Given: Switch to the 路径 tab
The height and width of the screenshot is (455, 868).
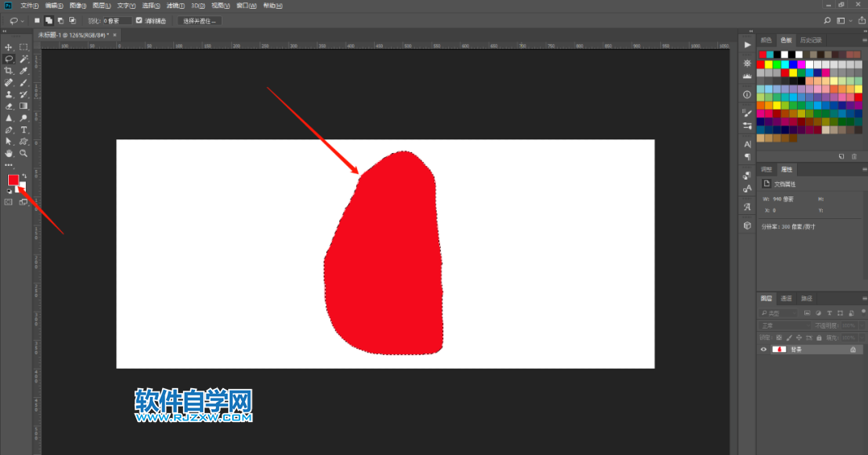Looking at the screenshot, I should (807, 299).
